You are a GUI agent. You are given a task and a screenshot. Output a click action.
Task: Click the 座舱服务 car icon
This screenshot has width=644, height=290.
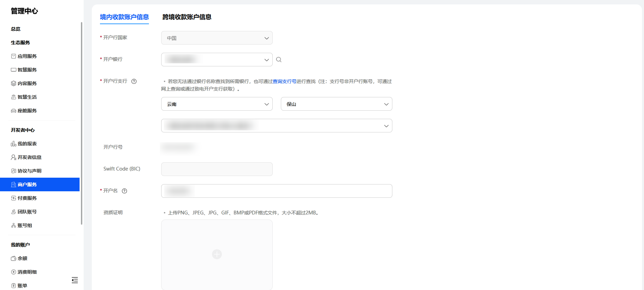(x=14, y=111)
